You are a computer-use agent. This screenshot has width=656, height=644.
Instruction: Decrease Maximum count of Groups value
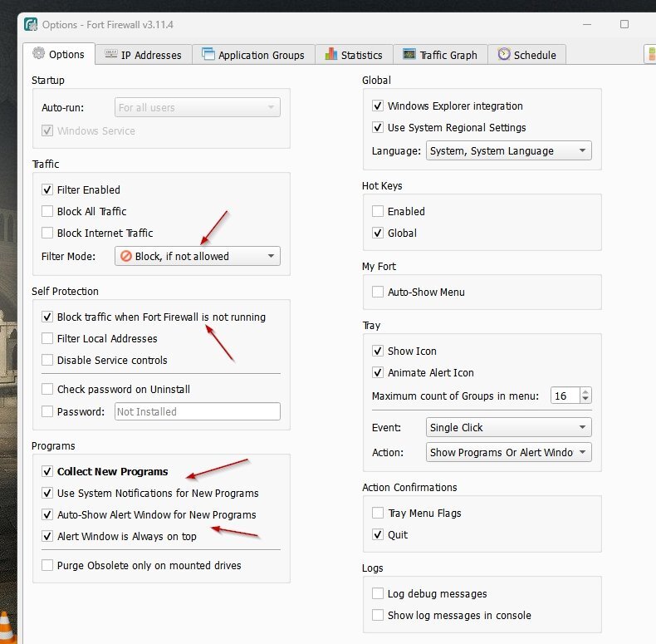585,399
